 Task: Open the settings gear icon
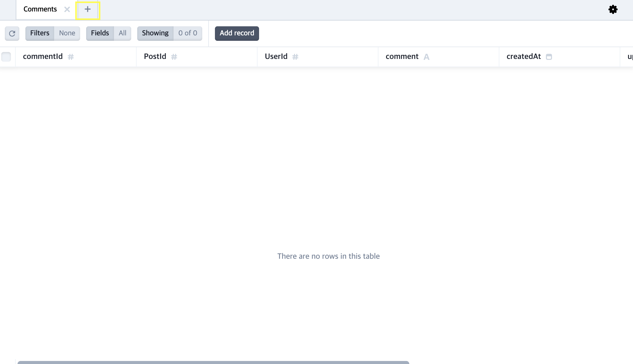613,9
